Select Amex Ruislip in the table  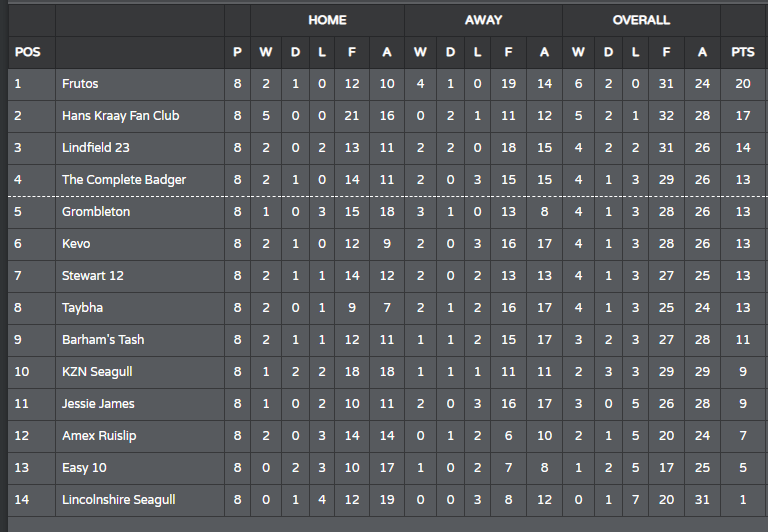click(x=99, y=435)
